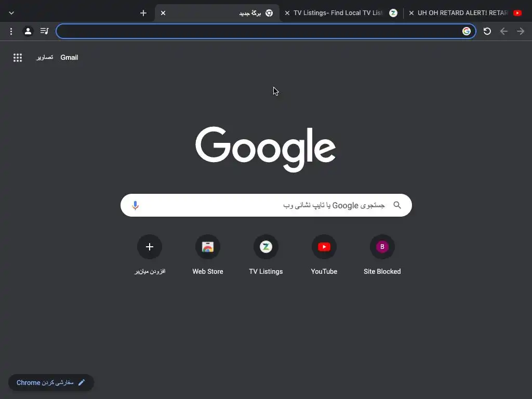Close the active new tab
Screen dimensions: 532x399
[163, 13]
